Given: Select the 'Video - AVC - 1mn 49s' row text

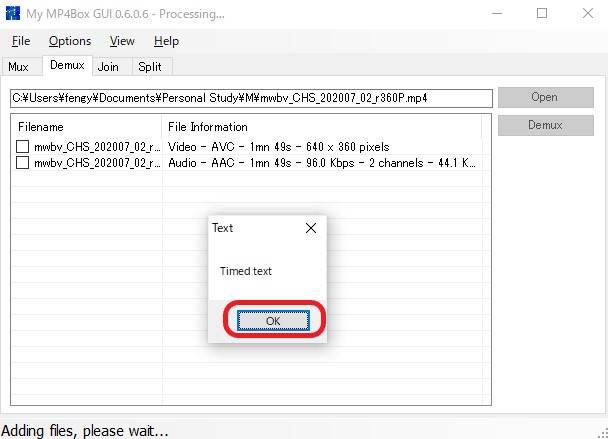Looking at the screenshot, I should coord(278,147).
